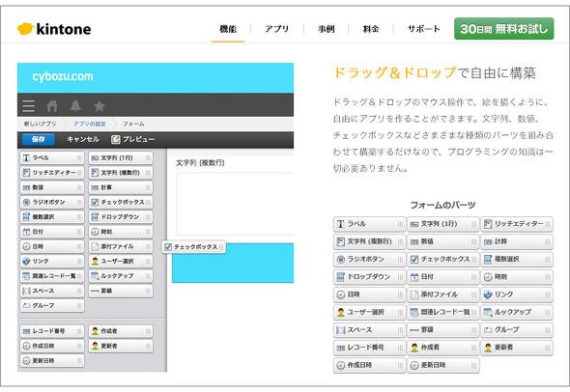
Task: Select リンク in the editor's left palette
Action: coord(52,262)
